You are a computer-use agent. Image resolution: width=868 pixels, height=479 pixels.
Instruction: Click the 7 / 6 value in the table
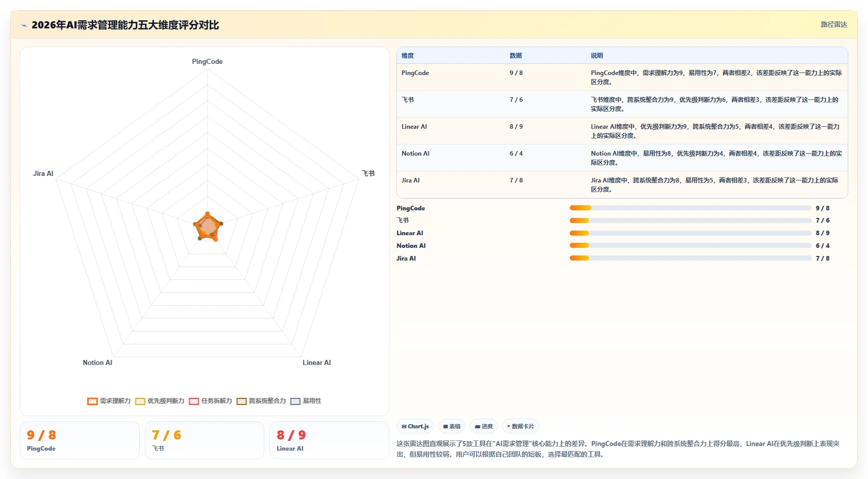point(516,100)
